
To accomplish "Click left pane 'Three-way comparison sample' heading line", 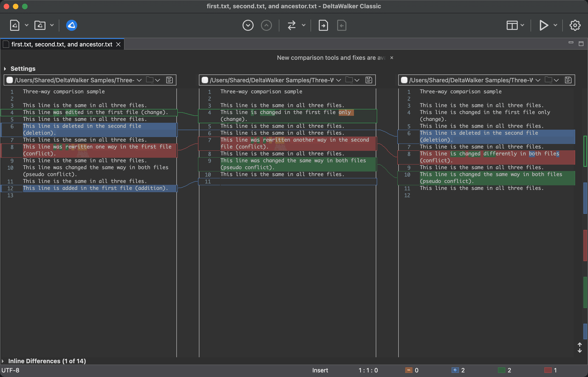I will pyautogui.click(x=64, y=91).
